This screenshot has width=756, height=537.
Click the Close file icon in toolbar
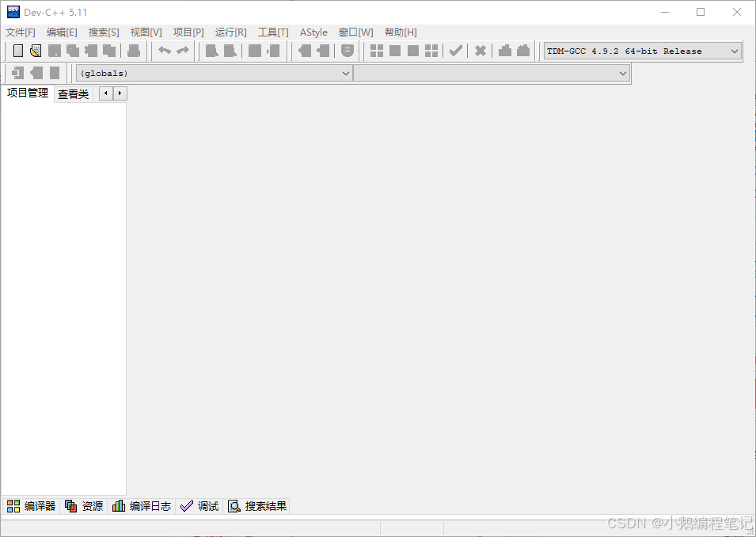pos(91,51)
